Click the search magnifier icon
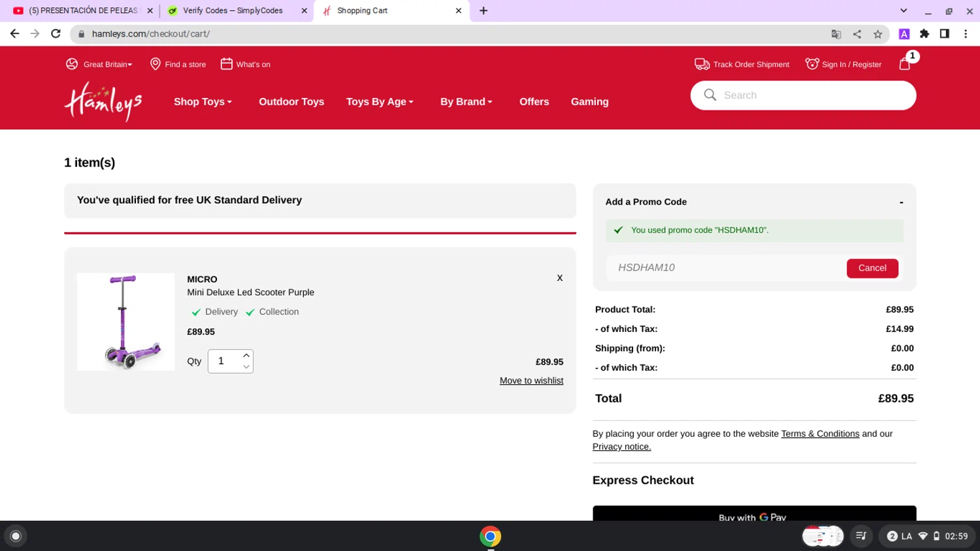The width and height of the screenshot is (980, 551). [710, 95]
